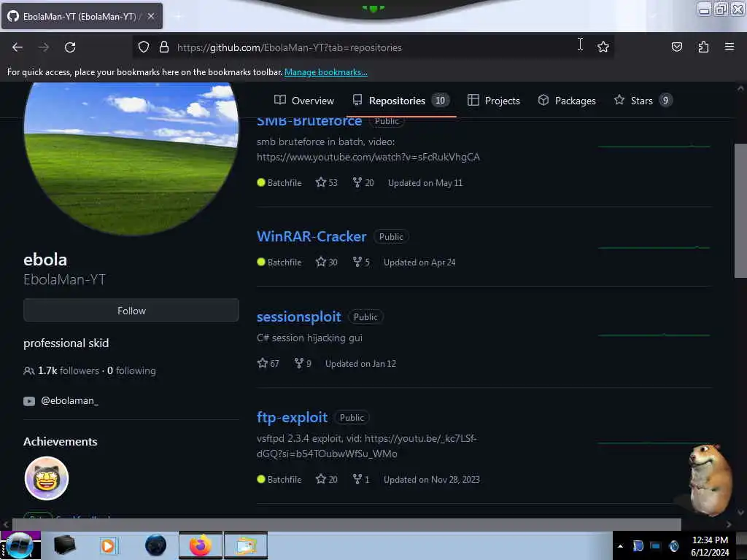
Task: Open the Projects tab
Action: coord(494,101)
